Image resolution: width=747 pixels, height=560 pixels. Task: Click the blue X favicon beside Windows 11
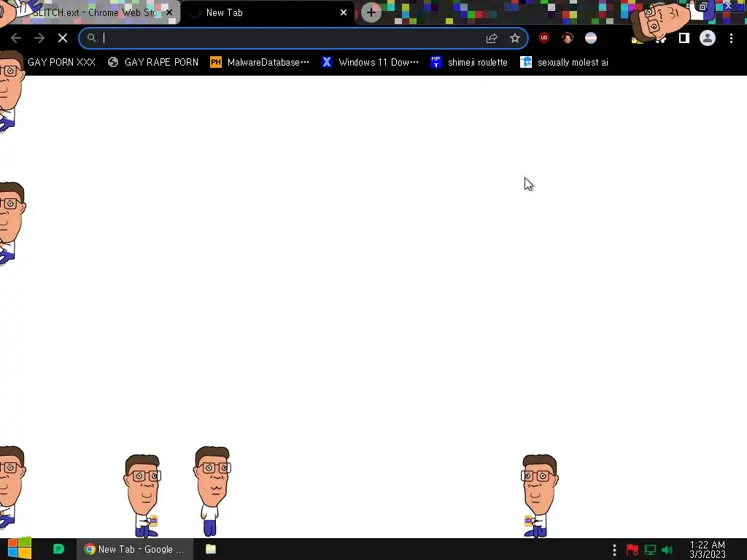327,63
